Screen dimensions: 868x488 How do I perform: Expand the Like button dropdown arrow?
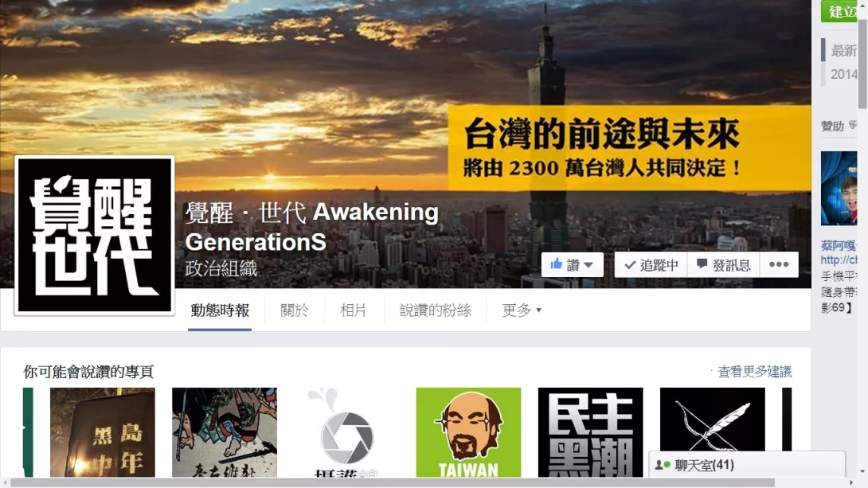coord(588,265)
